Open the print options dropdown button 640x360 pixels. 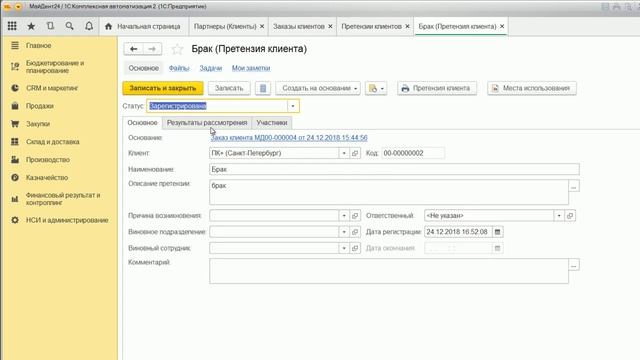tap(376, 88)
